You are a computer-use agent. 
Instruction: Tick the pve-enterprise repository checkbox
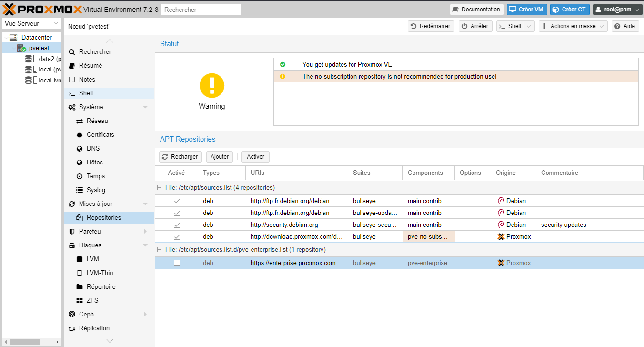177,263
